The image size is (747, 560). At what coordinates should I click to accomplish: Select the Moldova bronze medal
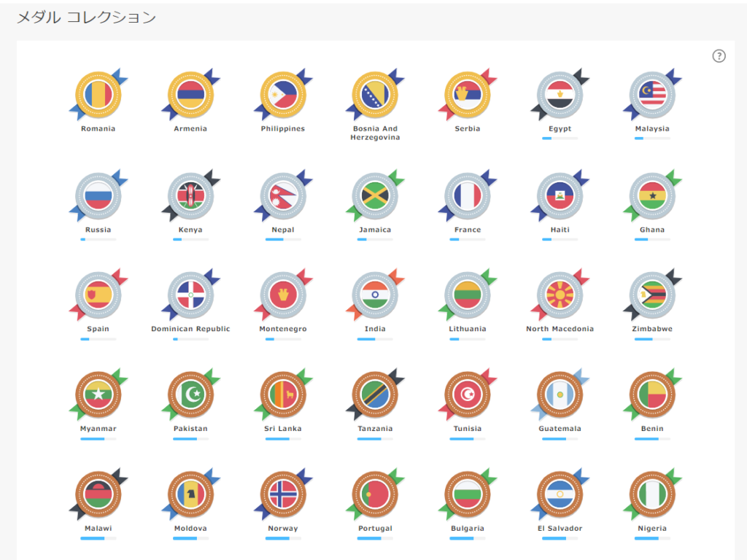coord(190,494)
